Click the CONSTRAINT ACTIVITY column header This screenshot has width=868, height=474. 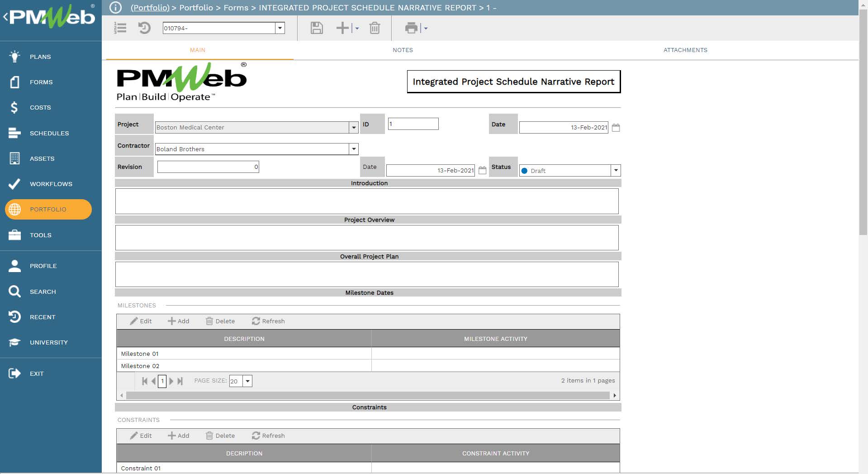(x=495, y=453)
